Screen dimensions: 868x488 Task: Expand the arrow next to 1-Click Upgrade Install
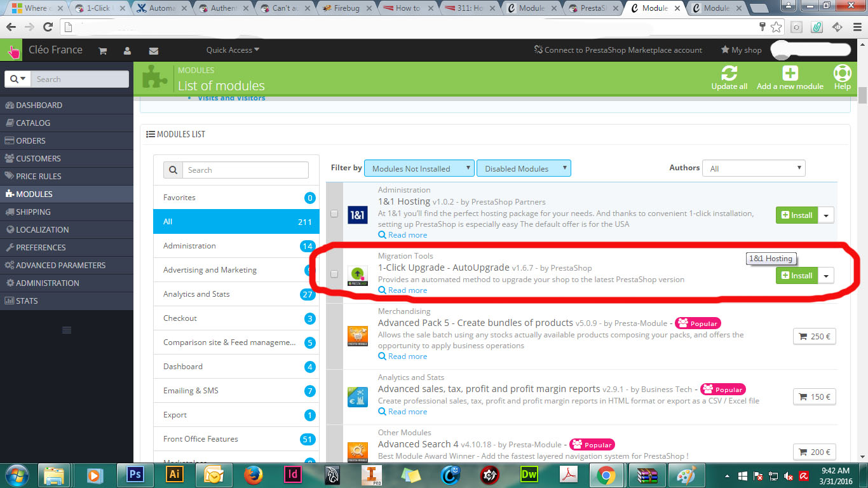pyautogui.click(x=825, y=276)
